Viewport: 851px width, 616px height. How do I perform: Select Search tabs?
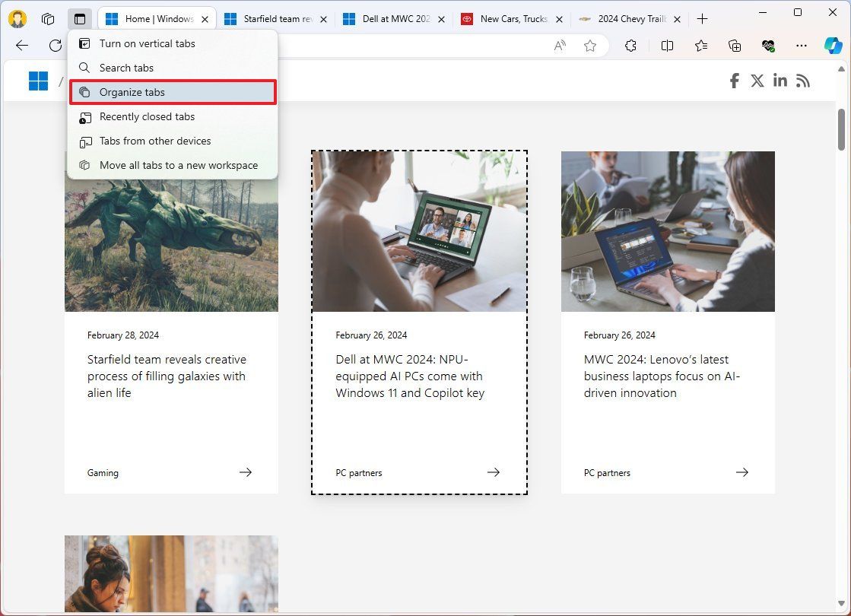point(126,68)
